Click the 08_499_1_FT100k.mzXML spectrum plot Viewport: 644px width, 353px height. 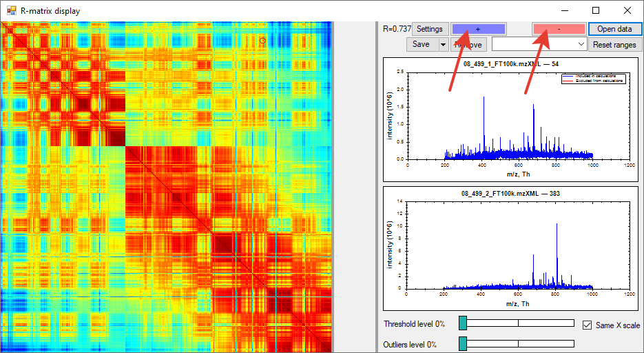point(510,119)
